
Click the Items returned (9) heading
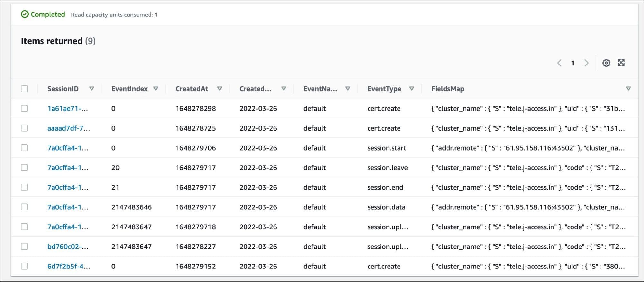tap(58, 41)
